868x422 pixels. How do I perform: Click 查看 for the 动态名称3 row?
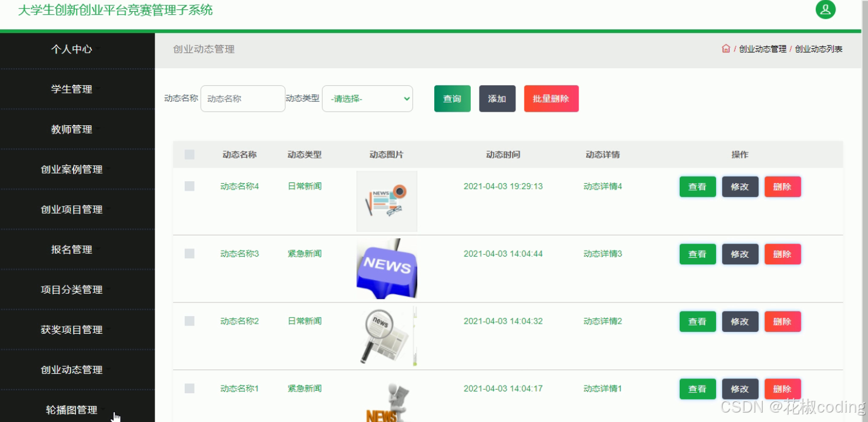point(697,254)
